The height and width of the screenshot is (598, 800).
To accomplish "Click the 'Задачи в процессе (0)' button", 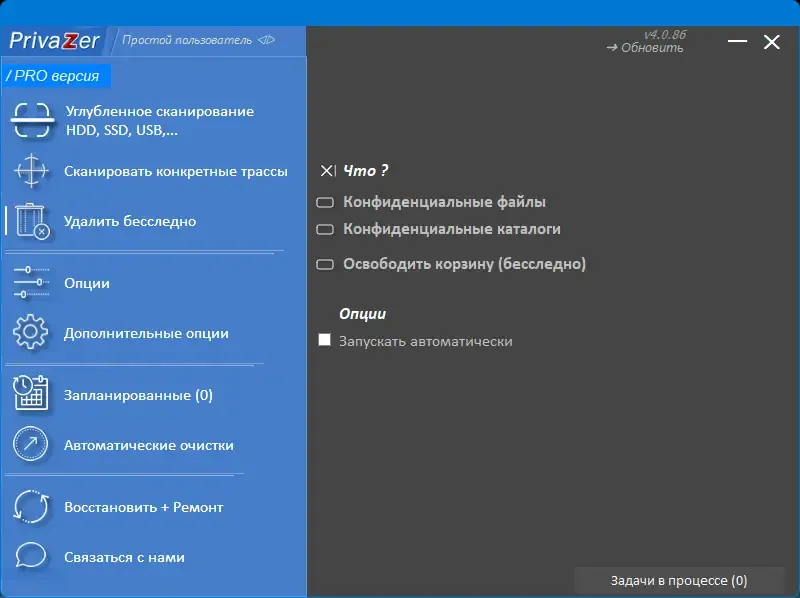I will click(682, 580).
